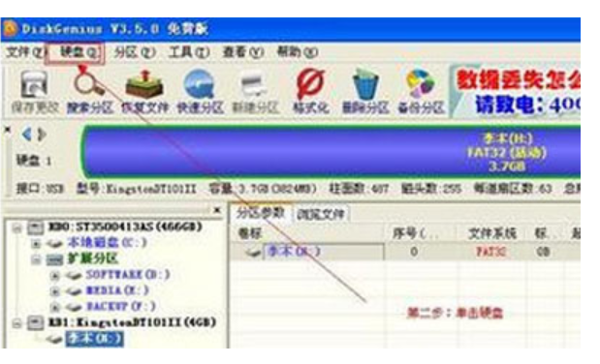Open the 硬盘(D) menu
Viewport: 600px width, 364px height.
pos(79,52)
